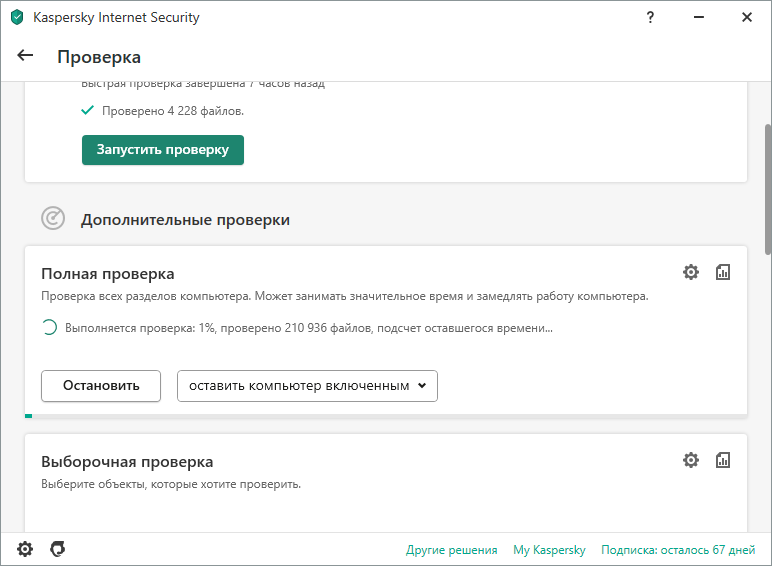Open the support icon in bottom bar
This screenshot has width=772, height=566.
58,549
